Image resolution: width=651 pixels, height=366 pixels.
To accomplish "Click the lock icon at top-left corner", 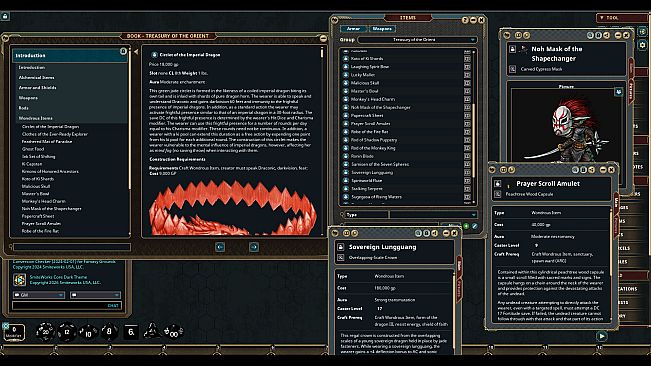I will (x=5, y=16).
